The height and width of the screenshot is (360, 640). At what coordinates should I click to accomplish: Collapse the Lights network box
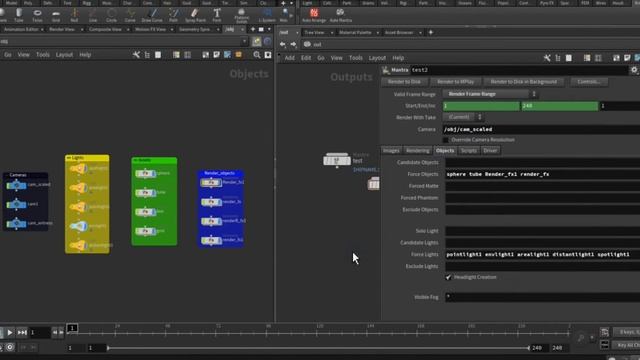69,158
